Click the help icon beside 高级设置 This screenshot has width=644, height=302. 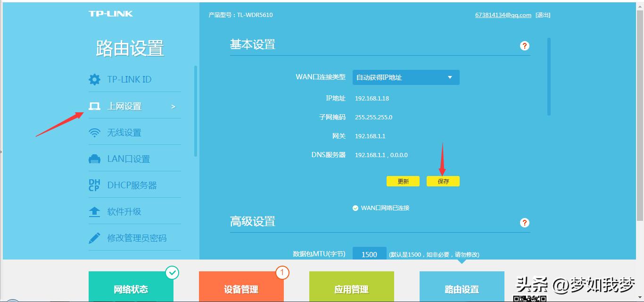coord(524,222)
